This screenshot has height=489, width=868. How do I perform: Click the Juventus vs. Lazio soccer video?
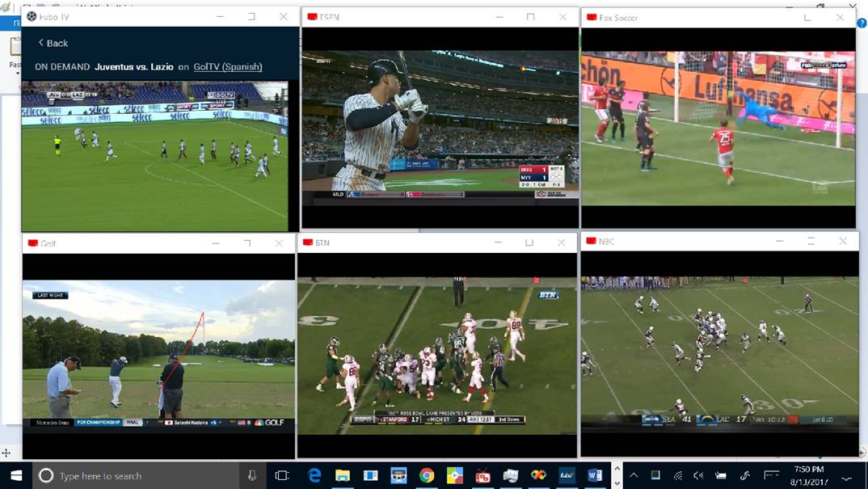[154, 156]
